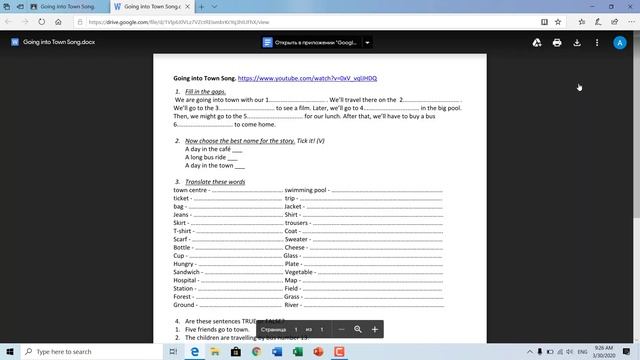Open the favorites hub icon
Image resolution: width=640 pixels, height=360 pixels.
coord(582,22)
